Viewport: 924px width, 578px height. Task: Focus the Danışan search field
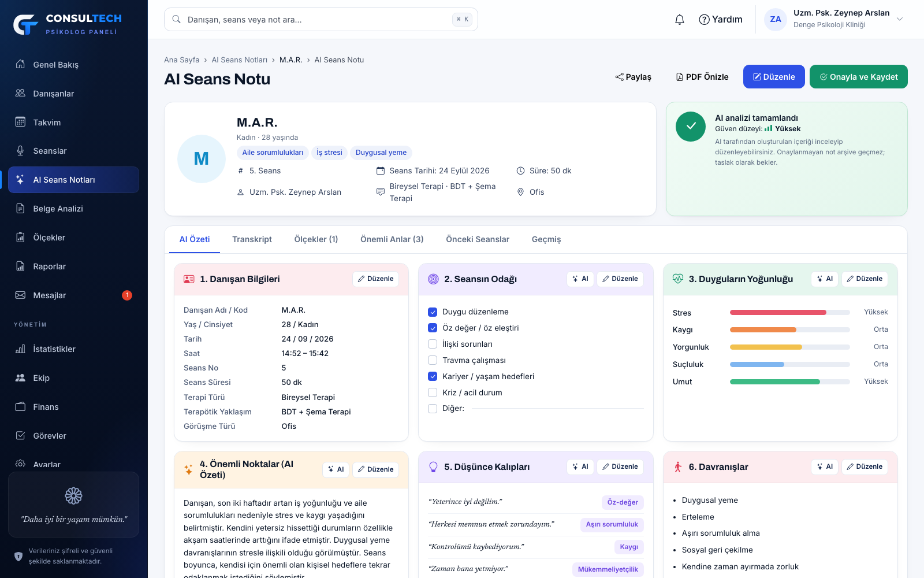click(321, 20)
